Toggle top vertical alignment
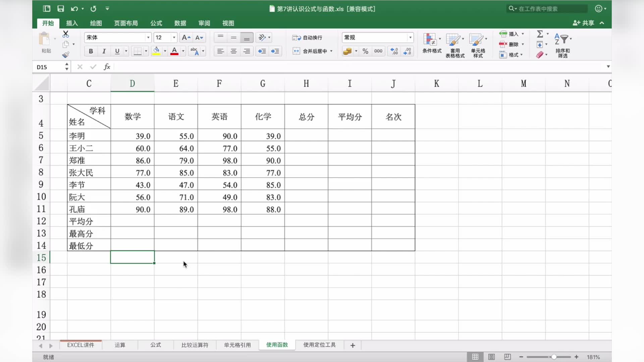 point(220,38)
